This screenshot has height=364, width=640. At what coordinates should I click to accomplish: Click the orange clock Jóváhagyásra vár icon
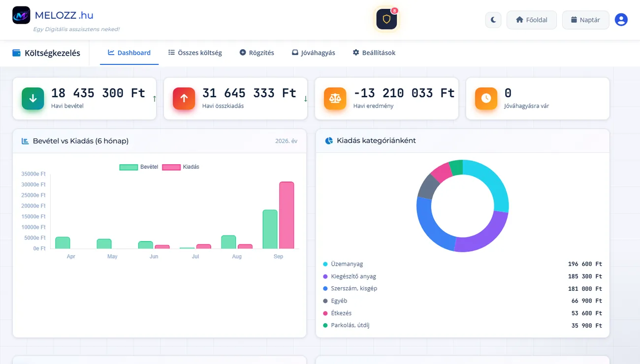[486, 98]
